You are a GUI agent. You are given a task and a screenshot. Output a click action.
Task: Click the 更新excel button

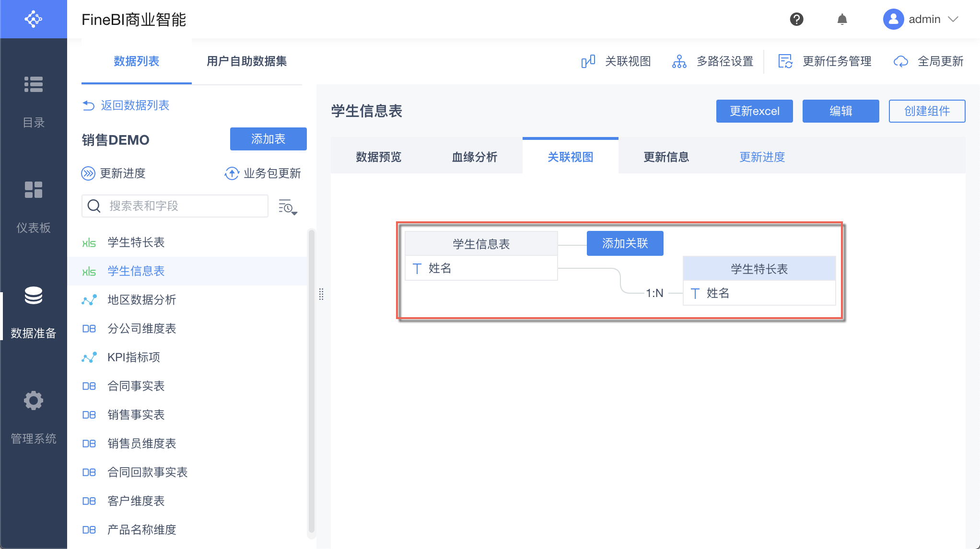[754, 111]
